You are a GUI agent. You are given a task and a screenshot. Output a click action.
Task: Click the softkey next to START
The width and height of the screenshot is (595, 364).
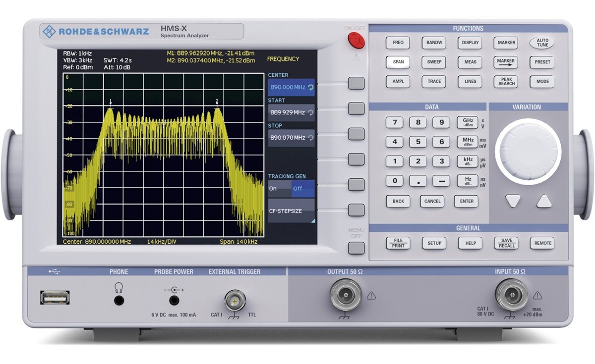[356, 108]
